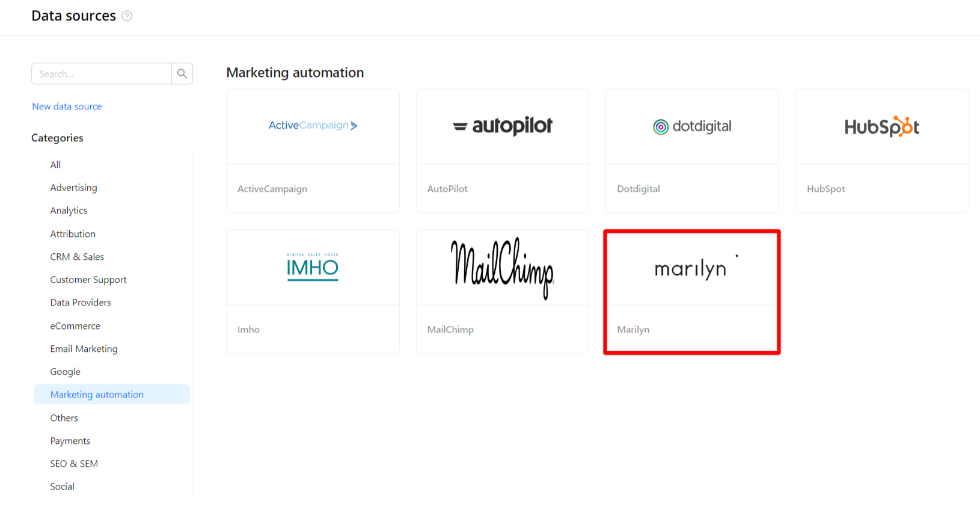This screenshot has height=507, width=980.
Task: Focus the Search input field
Action: (102, 73)
